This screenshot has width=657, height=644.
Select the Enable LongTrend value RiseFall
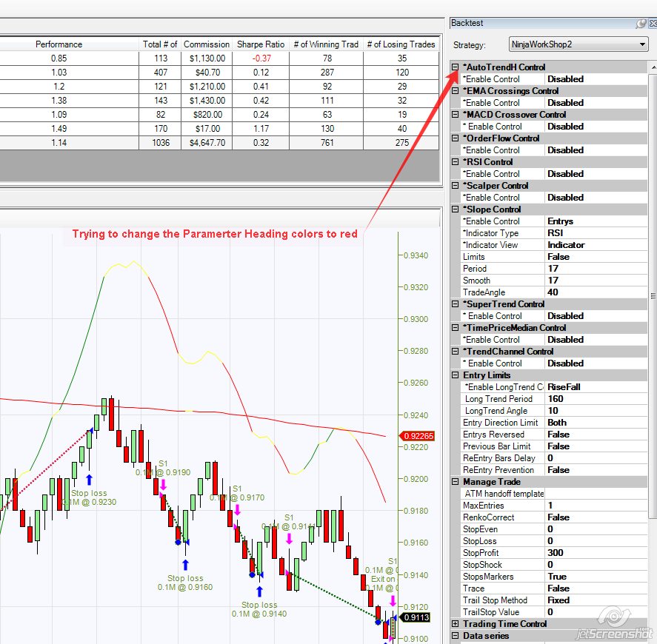click(596, 387)
